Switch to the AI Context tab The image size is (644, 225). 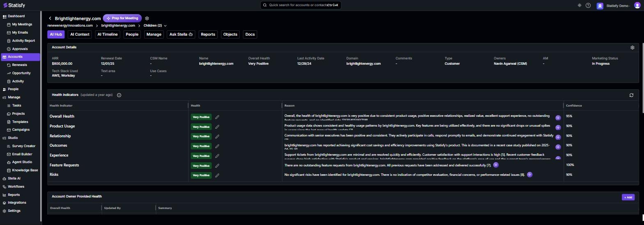pos(80,34)
